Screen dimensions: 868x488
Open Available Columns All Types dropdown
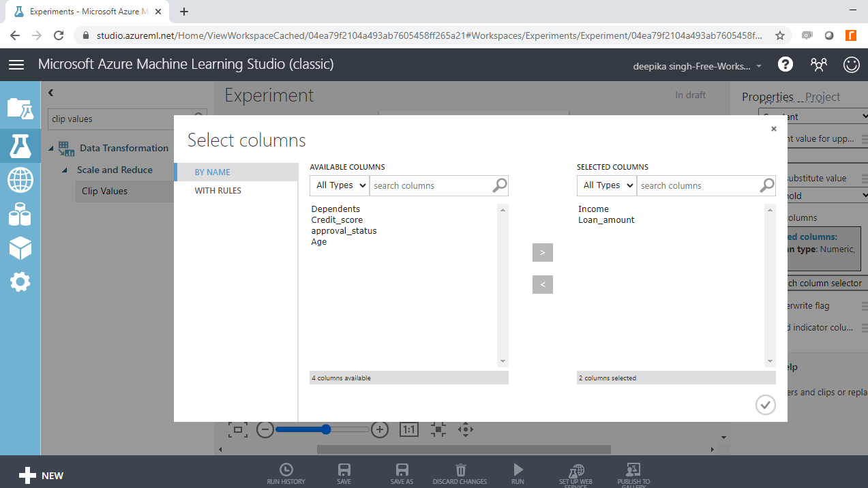coord(340,185)
